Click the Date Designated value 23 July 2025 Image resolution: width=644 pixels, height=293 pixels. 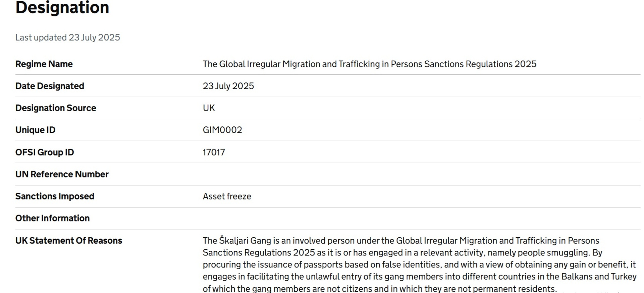(228, 86)
